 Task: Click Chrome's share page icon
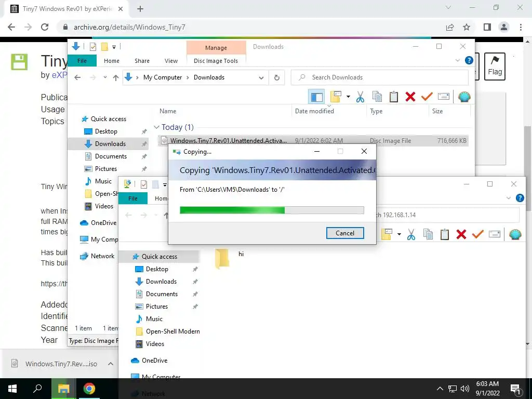450,27
